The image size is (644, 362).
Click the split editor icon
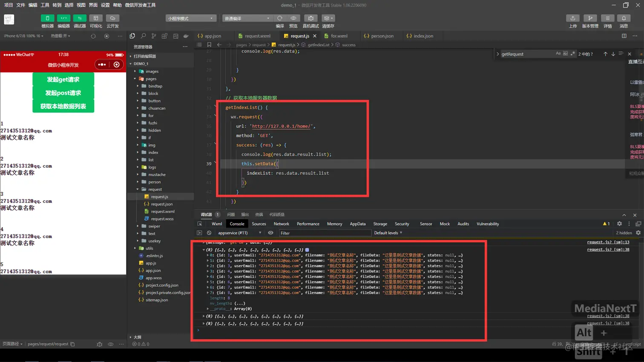tap(624, 36)
